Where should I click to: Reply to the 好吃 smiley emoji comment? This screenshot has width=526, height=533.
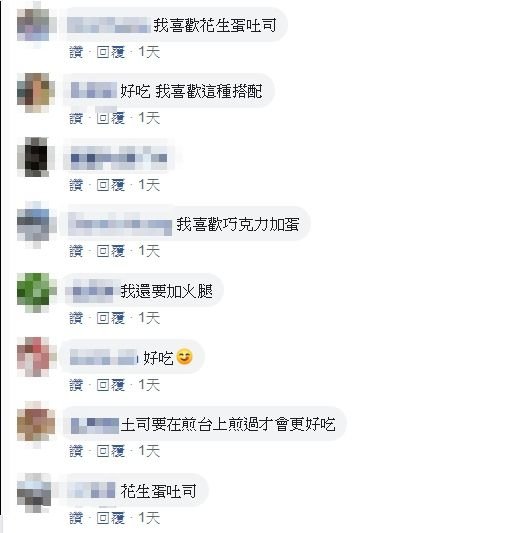tap(111, 385)
